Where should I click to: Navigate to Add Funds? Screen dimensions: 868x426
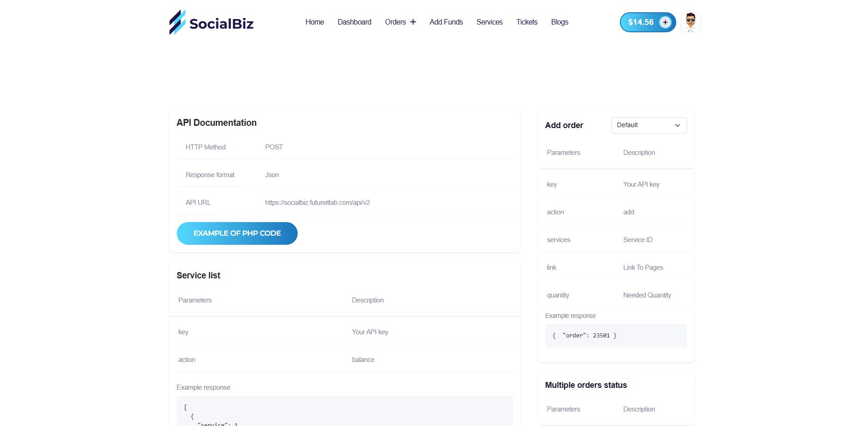(x=446, y=22)
